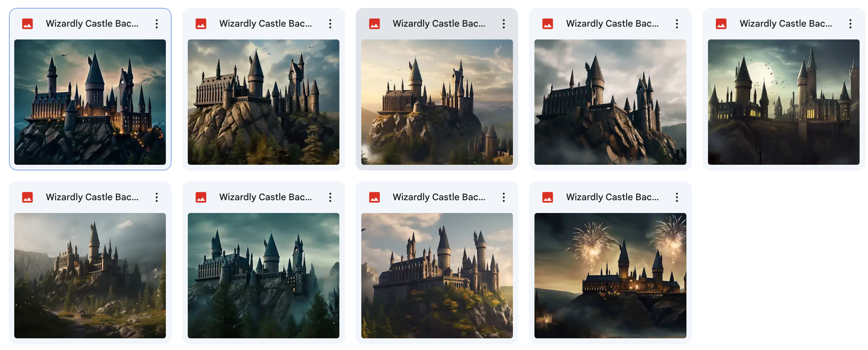Click the image file icon on the dark teal castle card
This screenshot has height=350, width=868.
tap(201, 197)
